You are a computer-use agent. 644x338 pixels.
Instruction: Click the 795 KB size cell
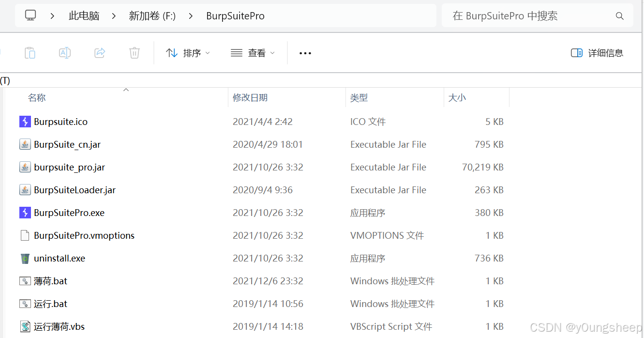click(x=489, y=144)
